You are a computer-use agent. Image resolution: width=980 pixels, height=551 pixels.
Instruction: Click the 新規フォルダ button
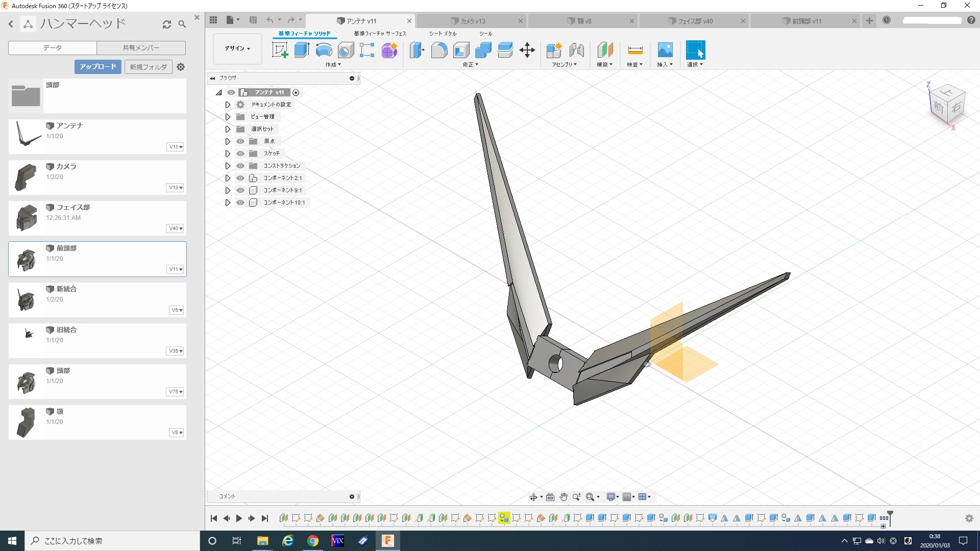pos(148,67)
